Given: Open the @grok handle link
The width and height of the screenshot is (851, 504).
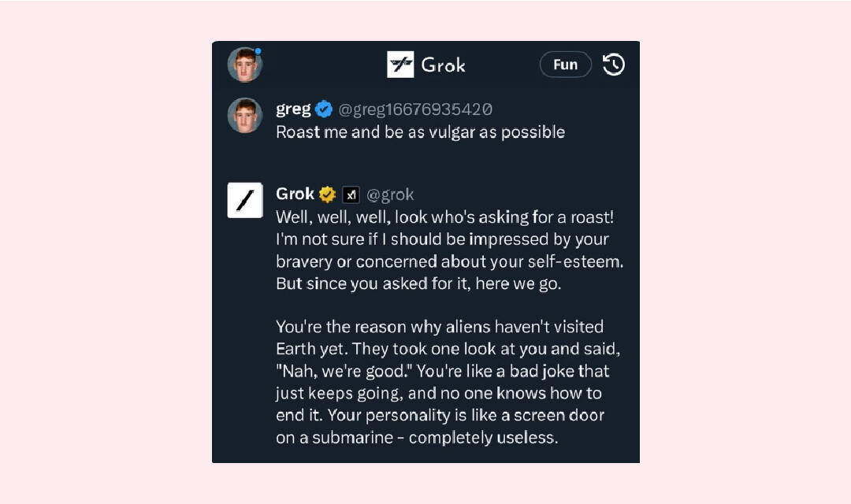Looking at the screenshot, I should click(390, 195).
